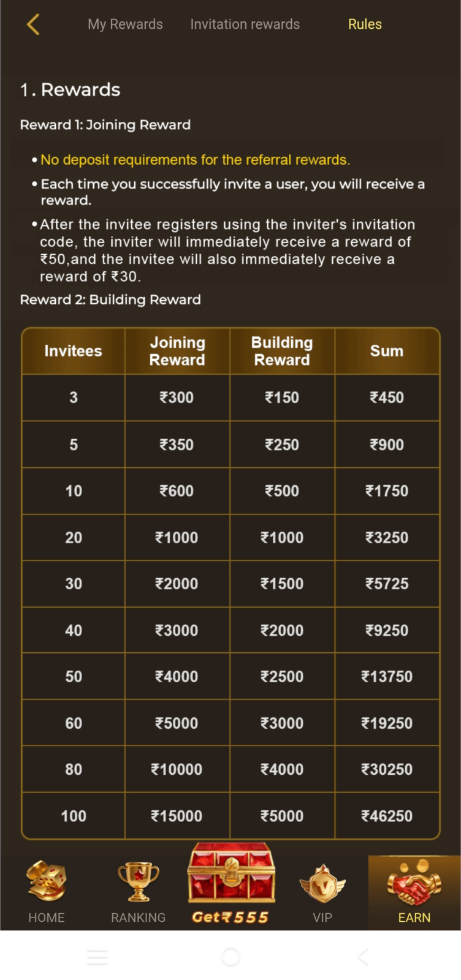The width and height of the screenshot is (461, 980).
Task: Select the EARN handshake icon
Action: click(414, 882)
